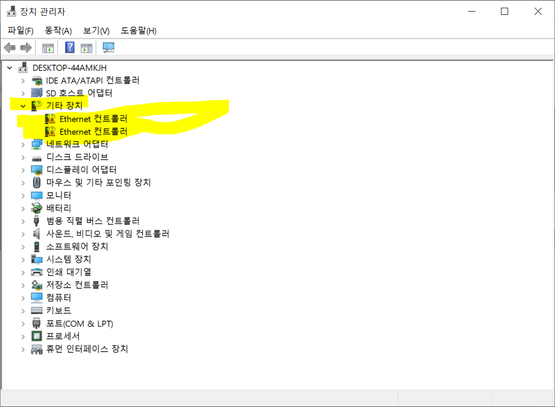Click the Back arrow toolbar icon
This screenshot has height=407, width=555.
pos(10,47)
